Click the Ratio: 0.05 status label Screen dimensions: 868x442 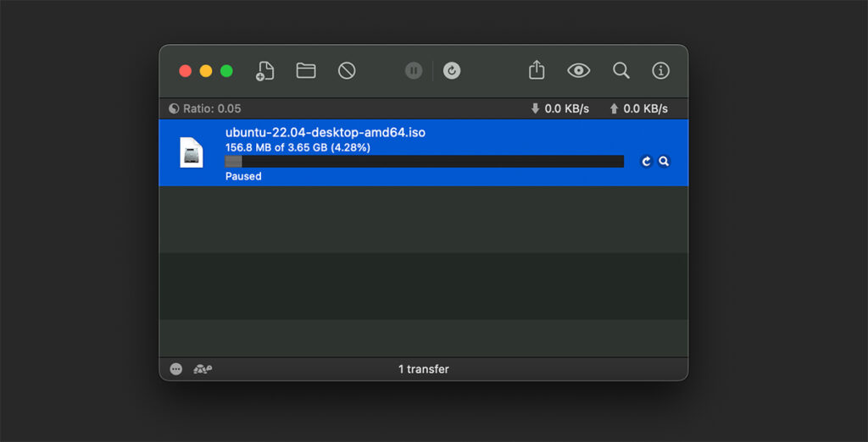pos(205,109)
